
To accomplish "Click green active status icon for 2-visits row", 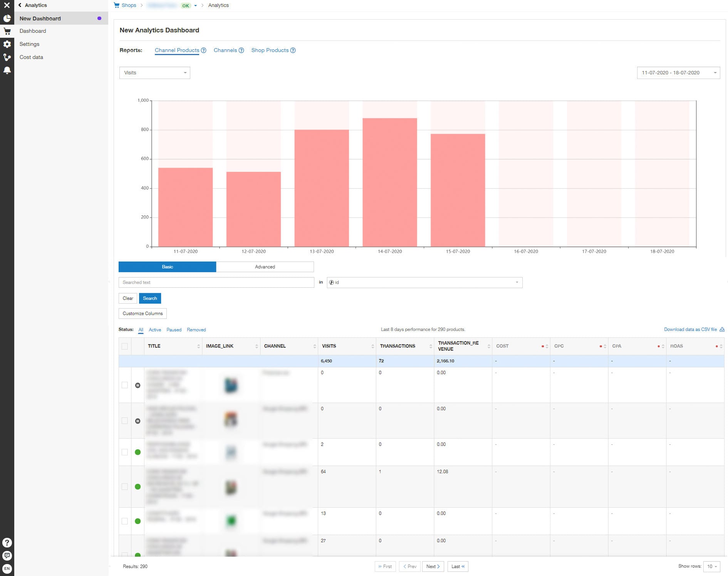I will 138,452.
